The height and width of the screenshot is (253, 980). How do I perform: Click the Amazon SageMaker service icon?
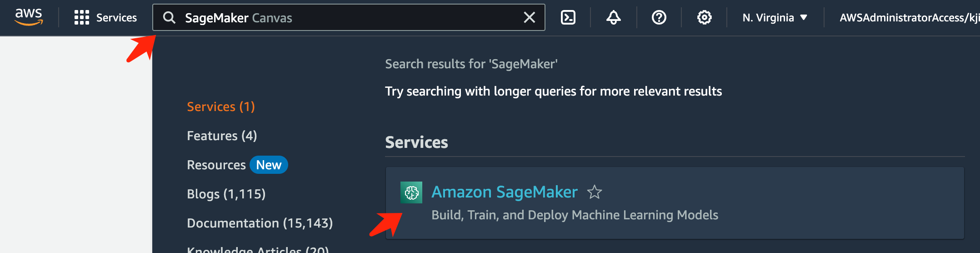tap(411, 192)
